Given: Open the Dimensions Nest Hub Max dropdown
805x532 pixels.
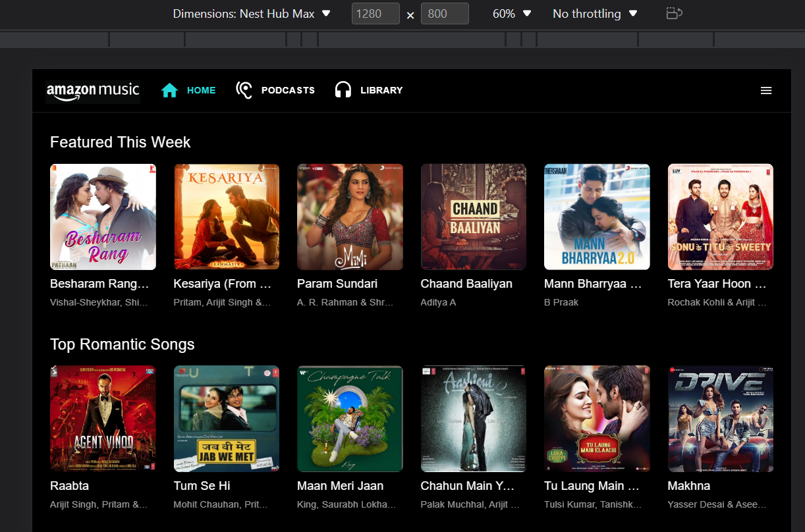Looking at the screenshot, I should click(x=252, y=13).
